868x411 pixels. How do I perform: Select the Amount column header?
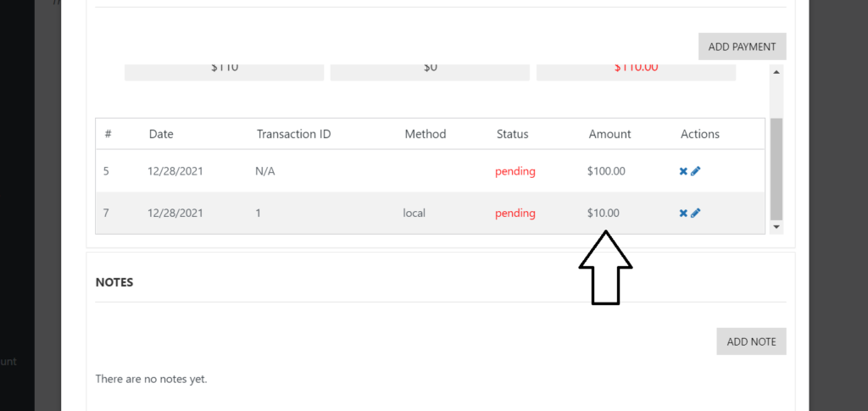click(x=609, y=134)
